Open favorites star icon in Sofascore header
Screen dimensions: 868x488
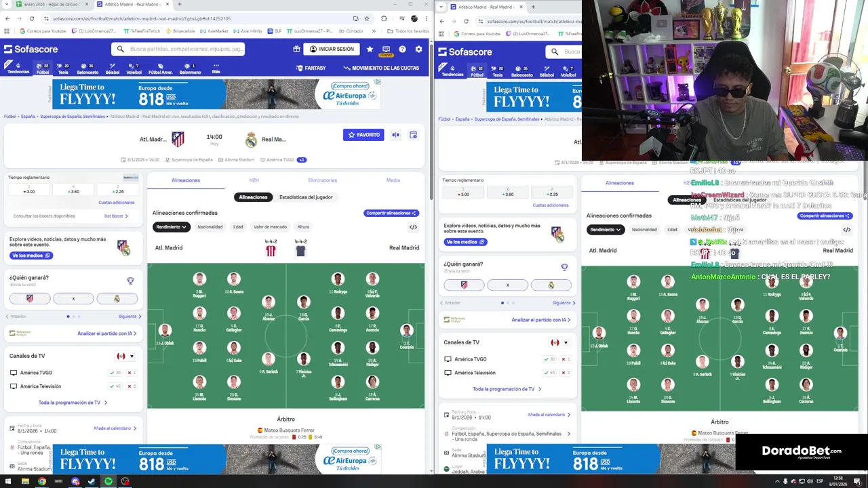point(370,49)
